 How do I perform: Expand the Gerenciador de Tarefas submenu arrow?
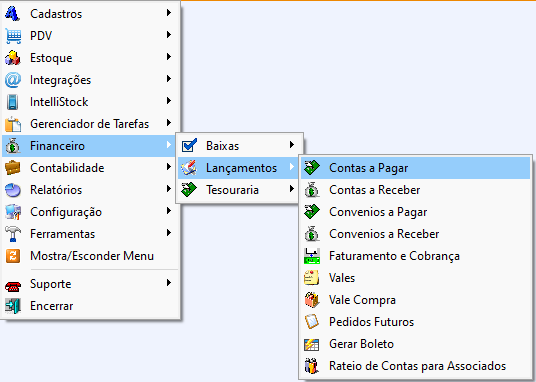click(x=169, y=123)
